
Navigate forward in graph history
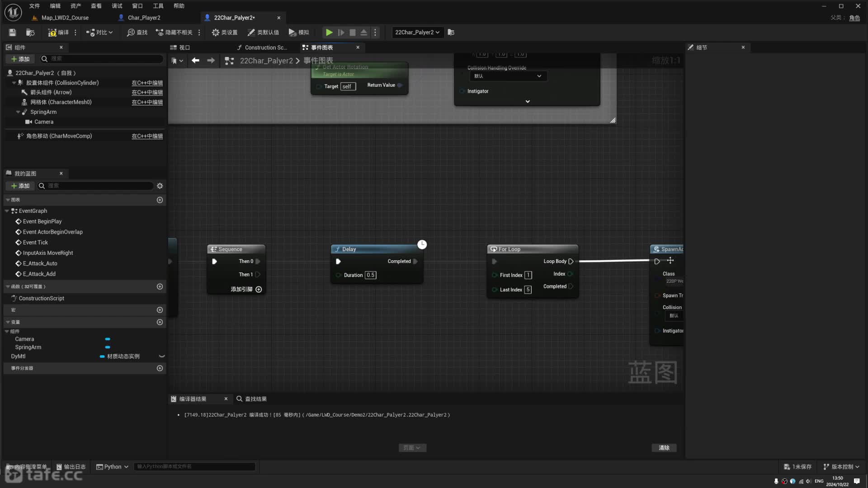coord(211,61)
